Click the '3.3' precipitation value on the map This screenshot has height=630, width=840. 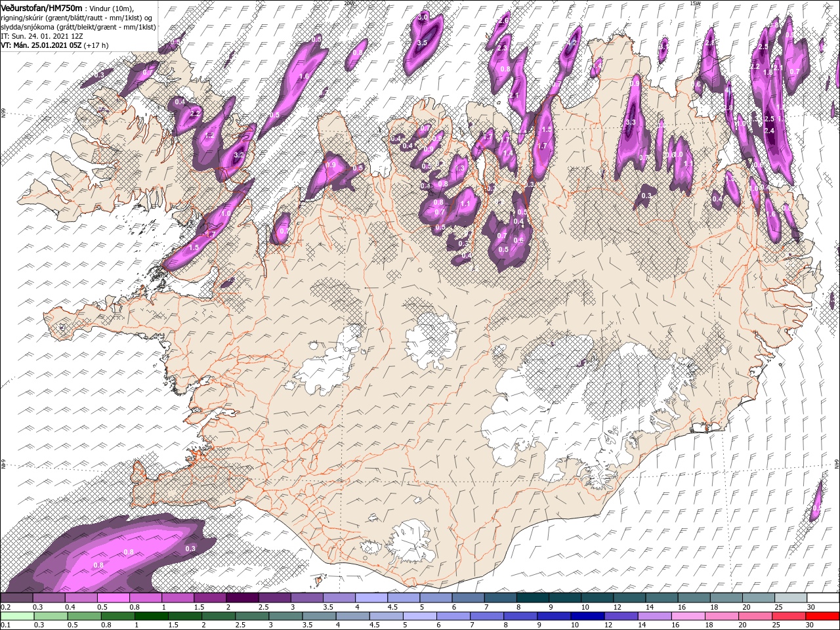click(x=631, y=122)
